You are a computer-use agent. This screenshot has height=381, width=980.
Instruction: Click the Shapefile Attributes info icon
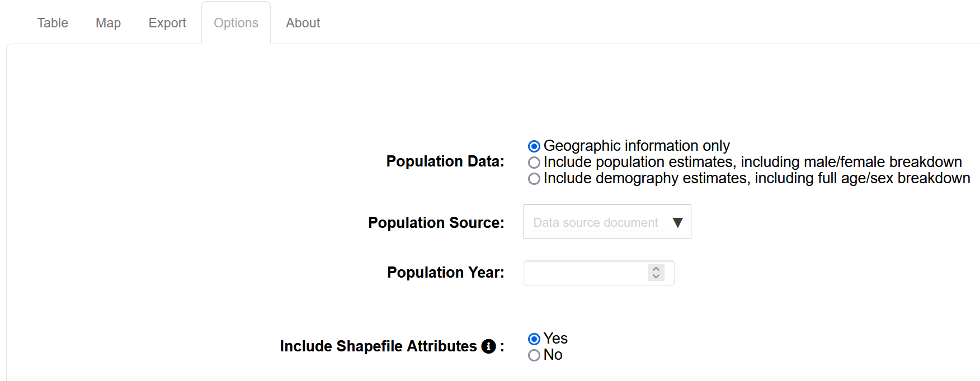coord(488,346)
